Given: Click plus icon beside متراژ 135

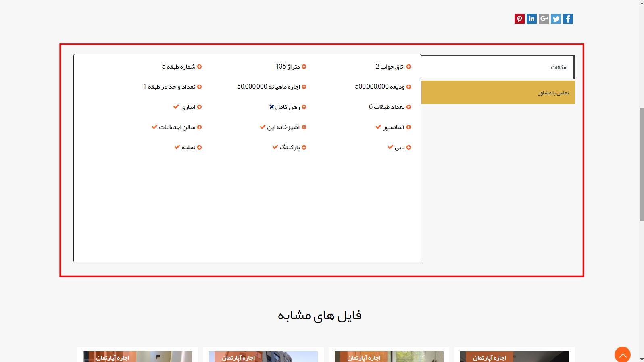Looking at the screenshot, I should (304, 67).
